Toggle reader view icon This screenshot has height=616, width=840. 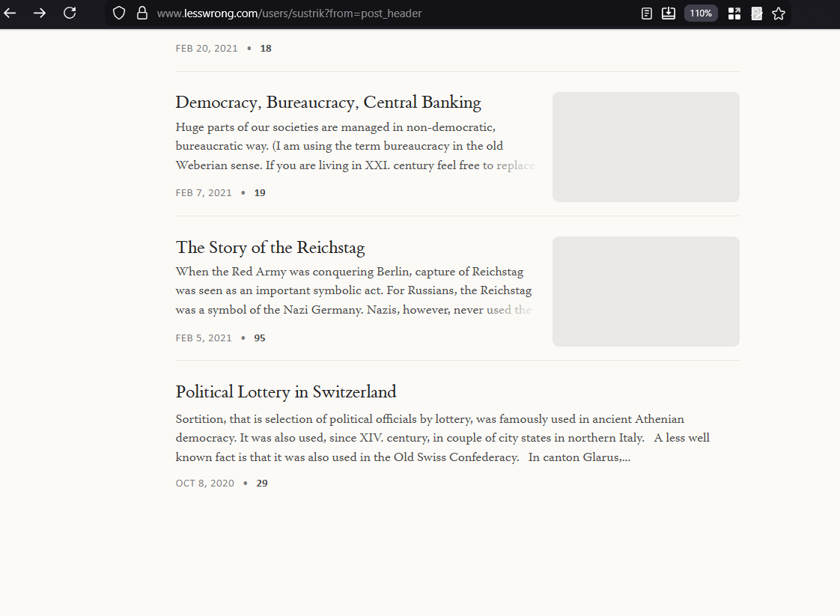click(647, 13)
